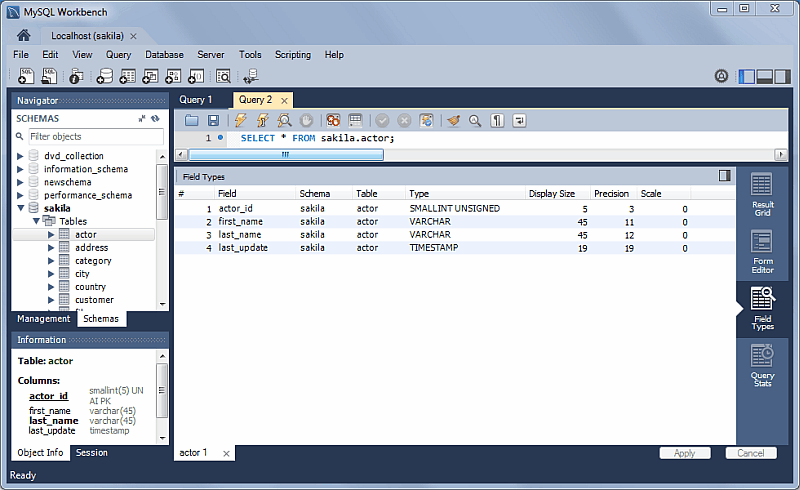Switch to the Management tab

pos(43,319)
